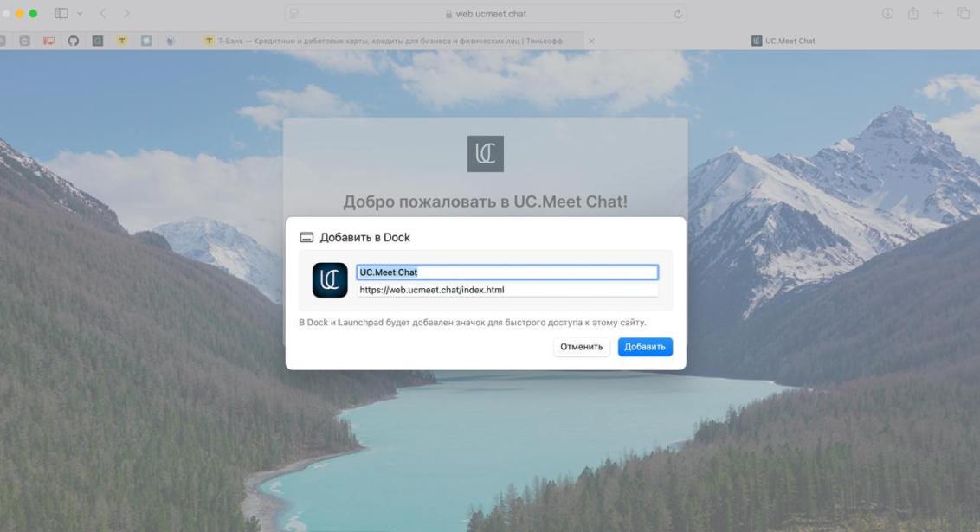Screen dimensions: 980x532
Task: Click the Добавить button to confirm
Action: pos(645,346)
